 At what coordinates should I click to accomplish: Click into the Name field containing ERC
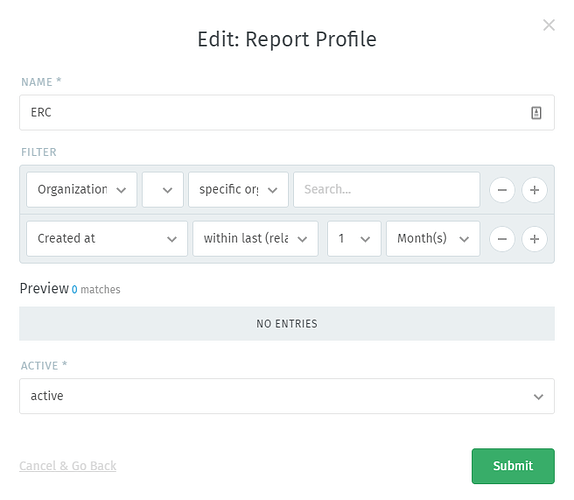pos(287,112)
